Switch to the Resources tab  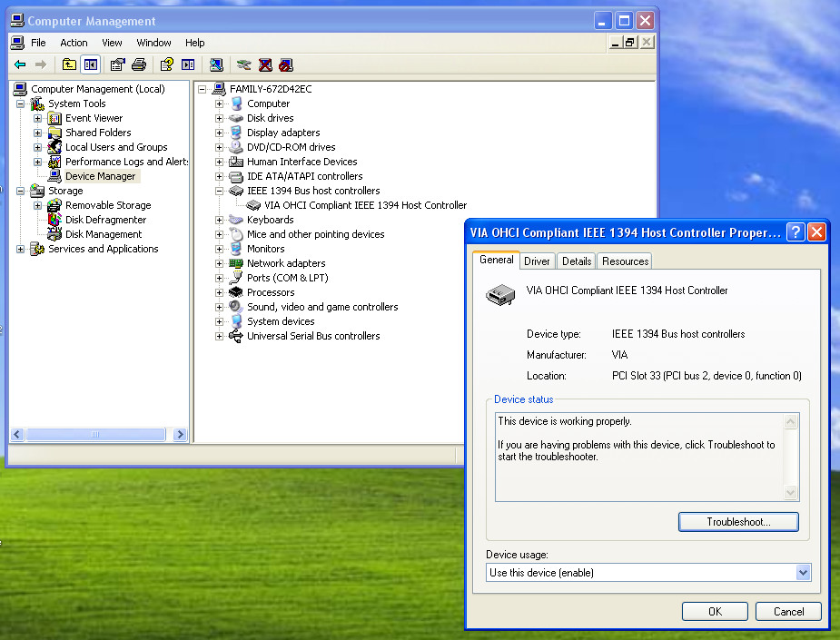coord(625,261)
